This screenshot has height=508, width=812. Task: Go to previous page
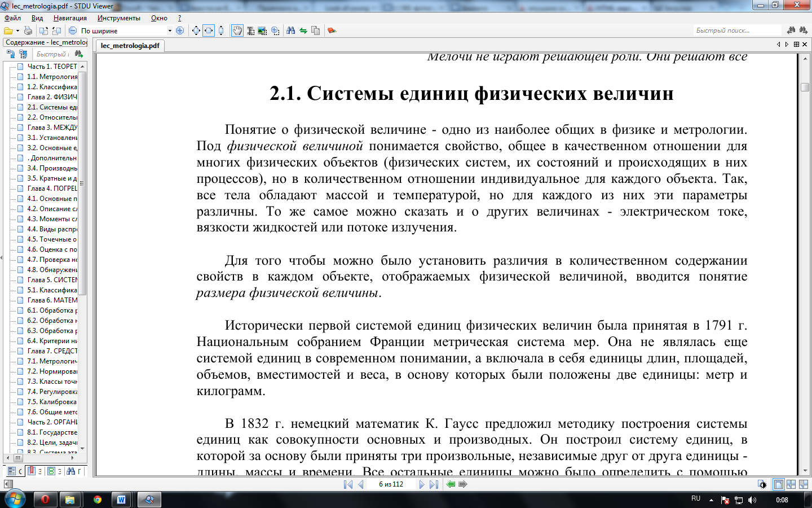pyautogui.click(x=360, y=484)
